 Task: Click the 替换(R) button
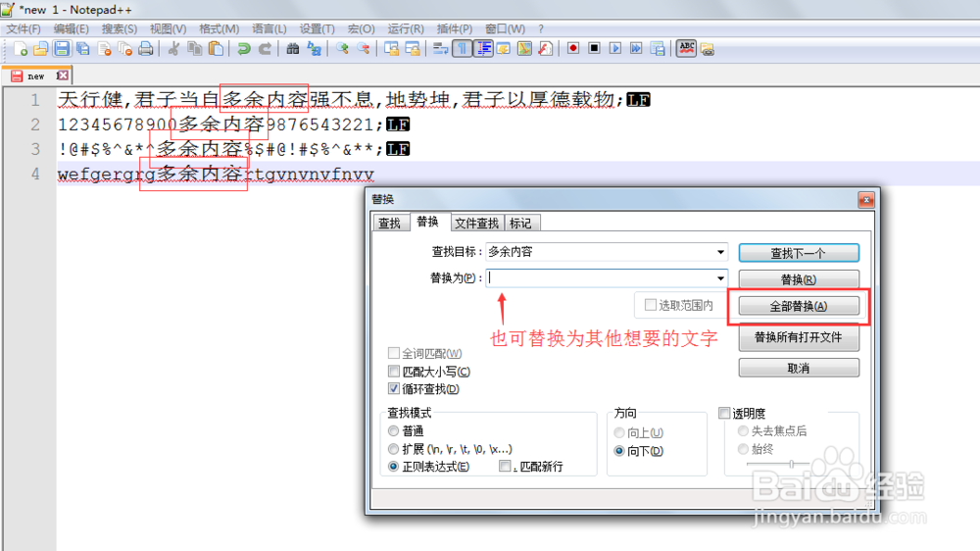(799, 279)
